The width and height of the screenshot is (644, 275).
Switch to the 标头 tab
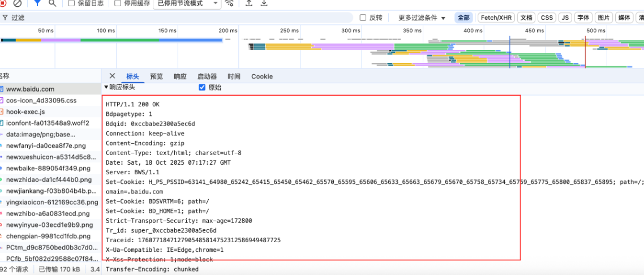point(132,76)
